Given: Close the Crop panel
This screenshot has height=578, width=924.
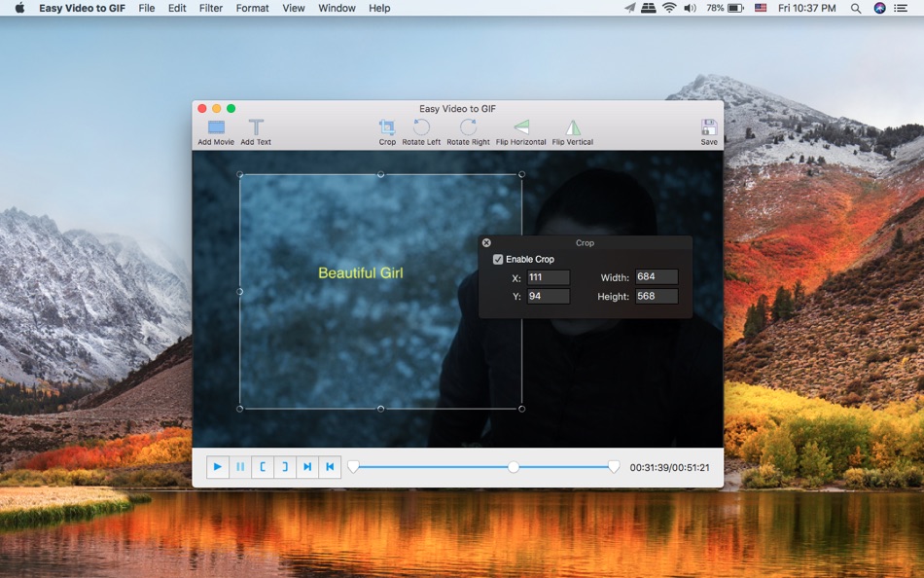Looking at the screenshot, I should [x=486, y=243].
